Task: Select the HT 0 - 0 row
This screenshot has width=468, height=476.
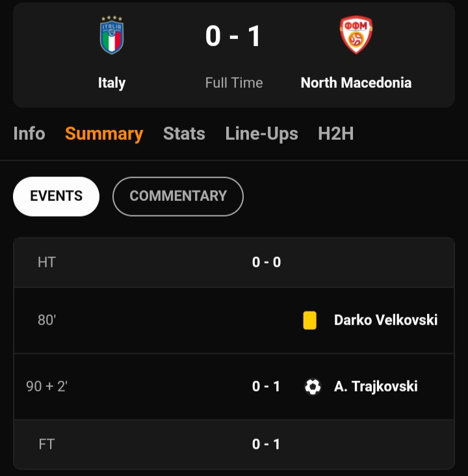Action: point(234,263)
